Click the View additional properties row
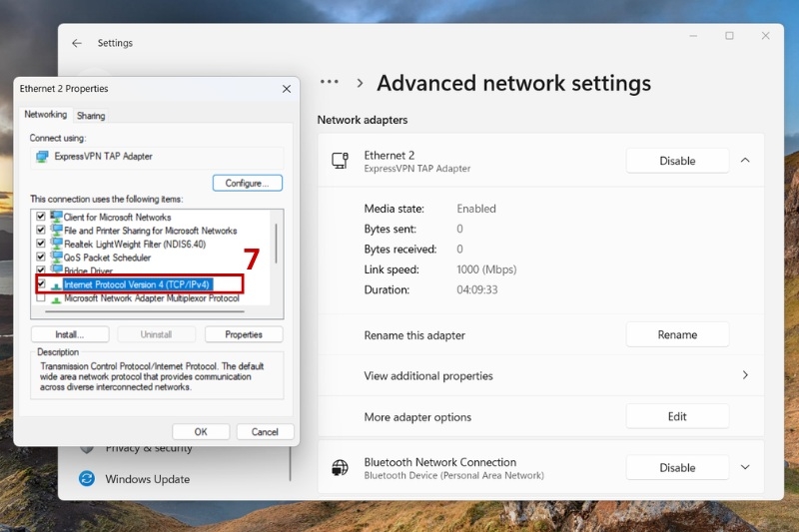The height and width of the screenshot is (532, 799). pos(540,375)
